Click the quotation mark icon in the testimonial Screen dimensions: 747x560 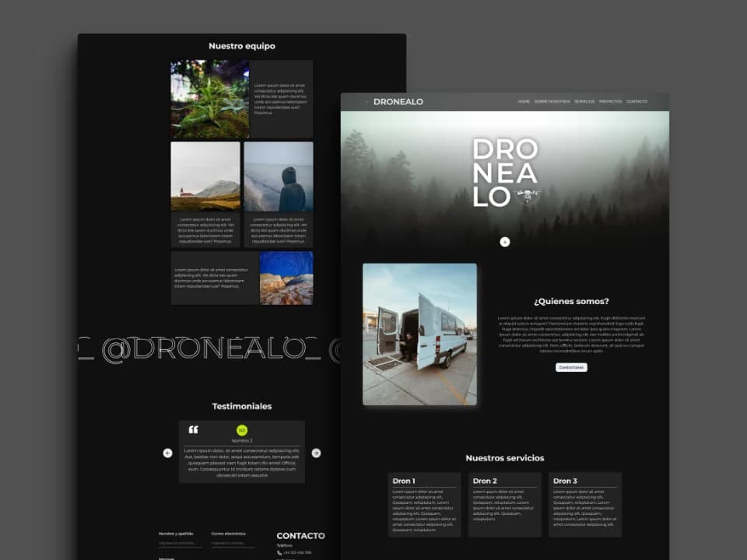(194, 429)
